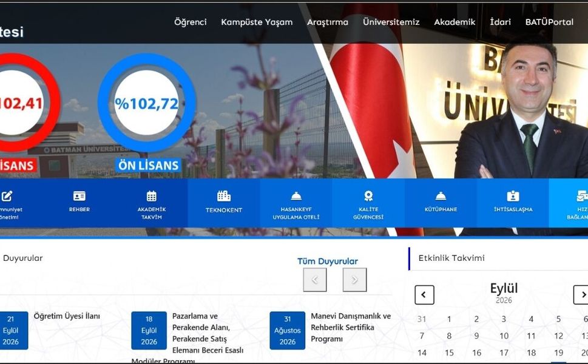The image size is (588, 364).
Task: Select day 19 in the Eylül calendar
Action: click(558, 353)
